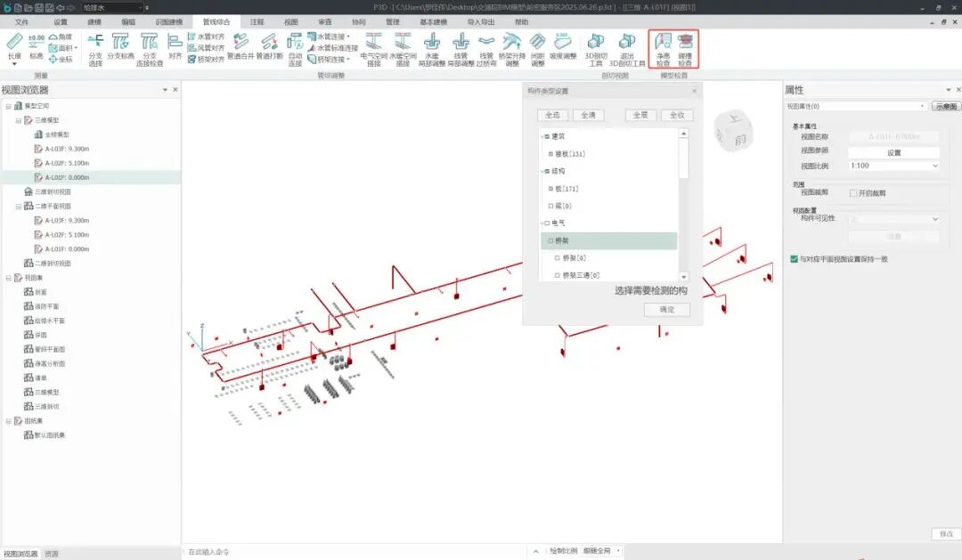This screenshot has height=560, width=962.
Task: Open the 视图比例 1:100 dropdown
Action: click(x=894, y=166)
